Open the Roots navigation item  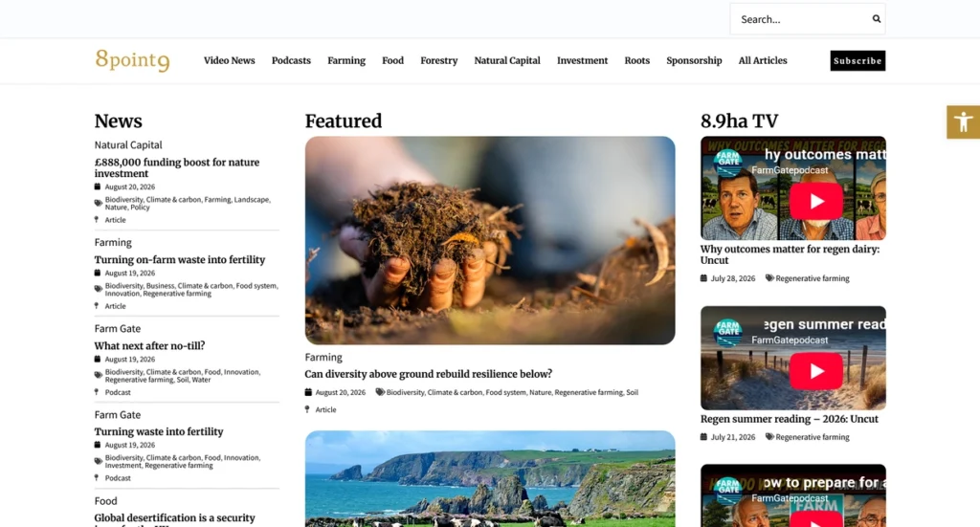636,60
